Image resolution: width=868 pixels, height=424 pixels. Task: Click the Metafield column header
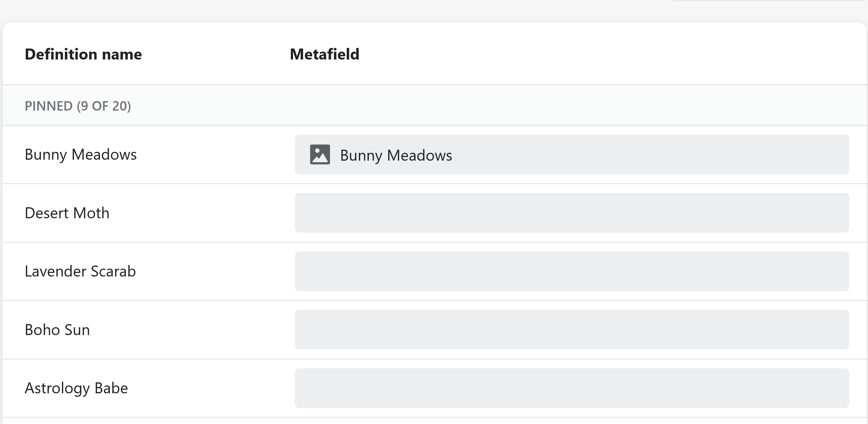click(x=324, y=54)
